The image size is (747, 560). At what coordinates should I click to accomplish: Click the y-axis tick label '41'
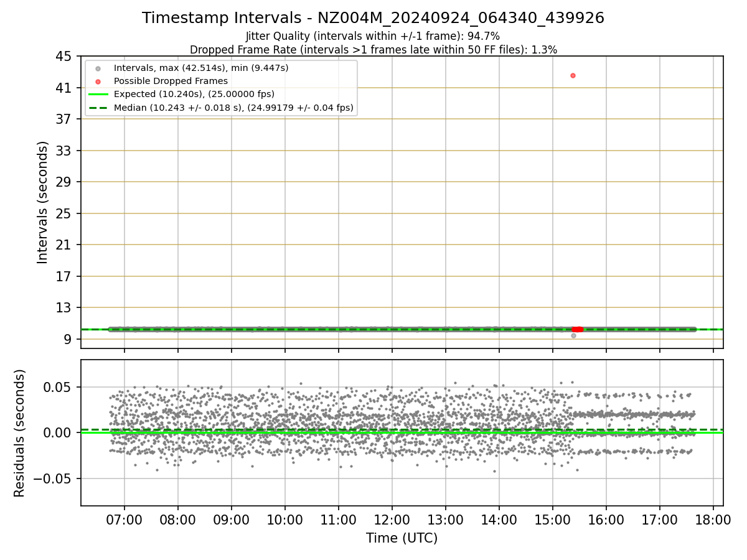[x=63, y=88]
